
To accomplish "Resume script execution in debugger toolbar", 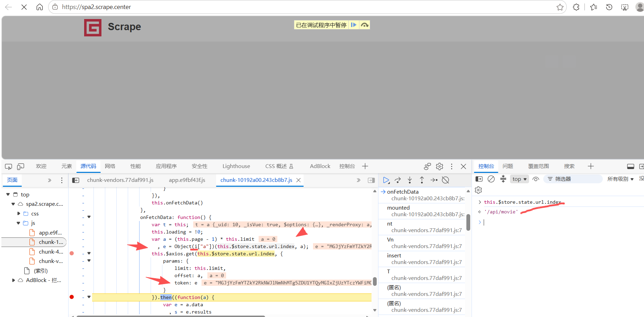I will (386, 180).
